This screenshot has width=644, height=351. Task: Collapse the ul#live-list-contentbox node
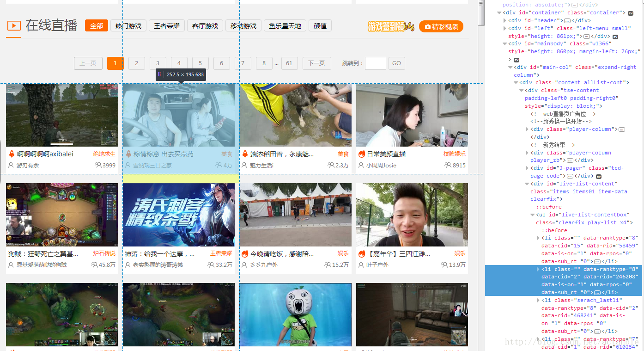point(533,215)
